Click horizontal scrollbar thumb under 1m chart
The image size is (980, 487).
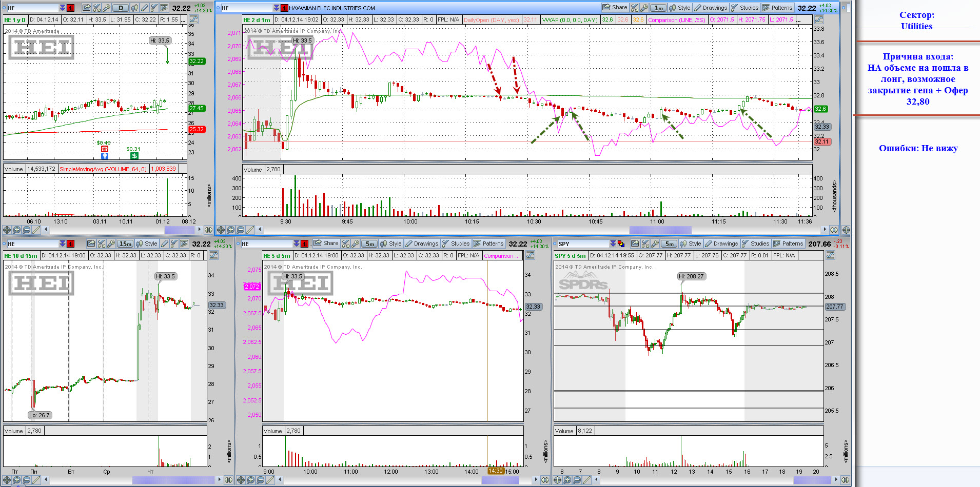[660, 230]
